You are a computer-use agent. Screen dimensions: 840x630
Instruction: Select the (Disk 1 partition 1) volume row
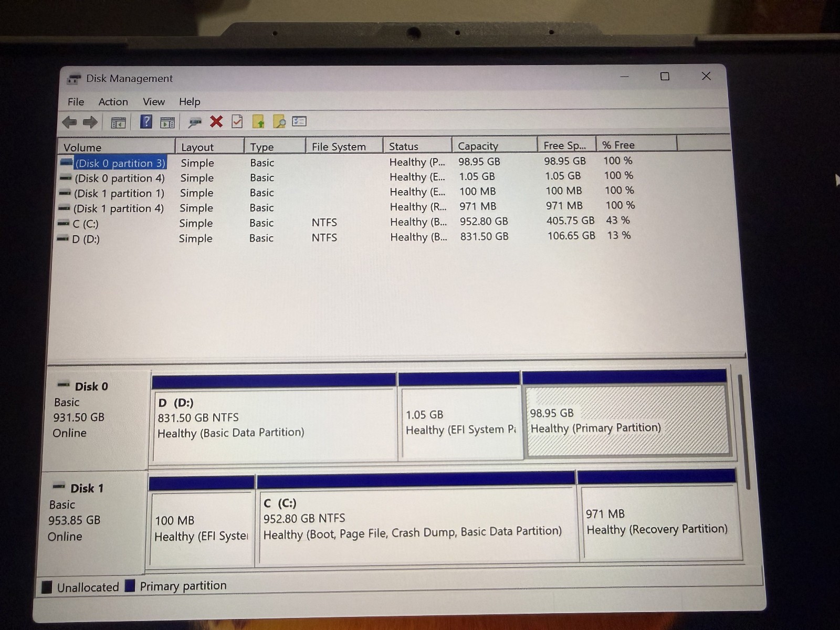tap(348, 192)
